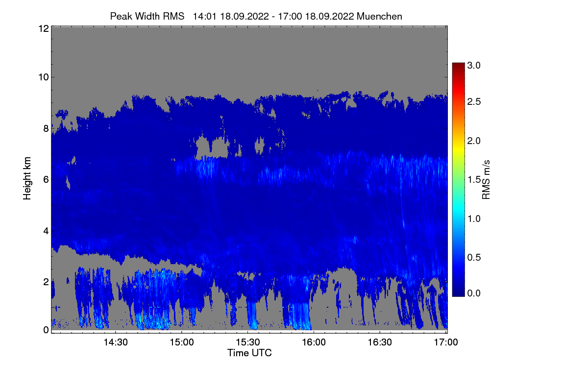Click the colorbar value 0.5
This screenshot has width=588, height=392.
tap(474, 257)
